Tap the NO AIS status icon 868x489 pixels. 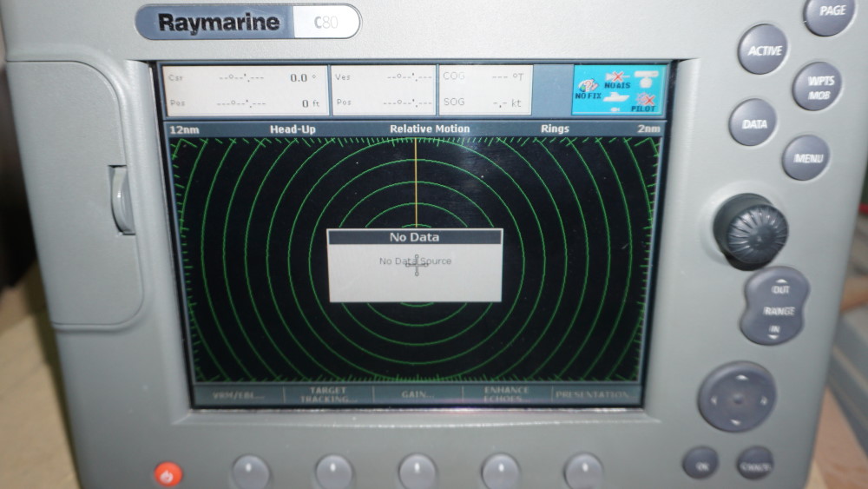616,80
